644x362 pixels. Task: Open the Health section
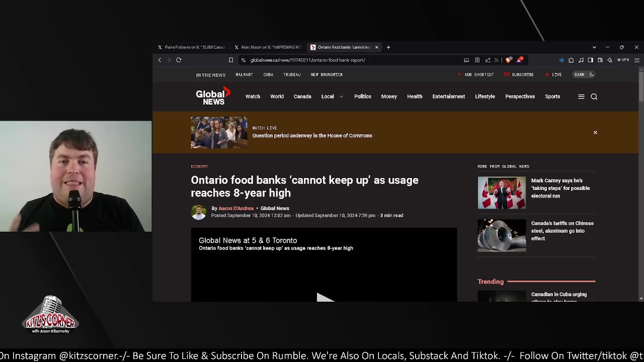(415, 97)
